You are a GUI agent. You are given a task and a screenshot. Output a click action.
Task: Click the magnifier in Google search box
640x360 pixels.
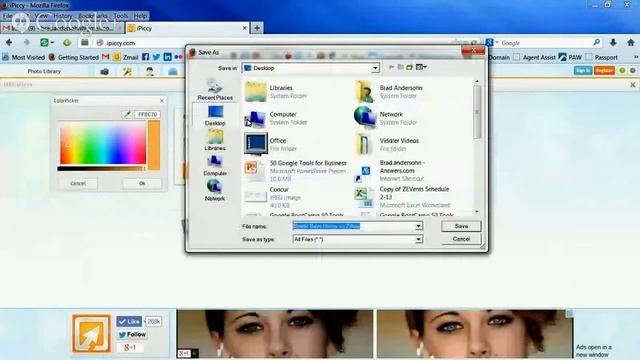[596, 42]
